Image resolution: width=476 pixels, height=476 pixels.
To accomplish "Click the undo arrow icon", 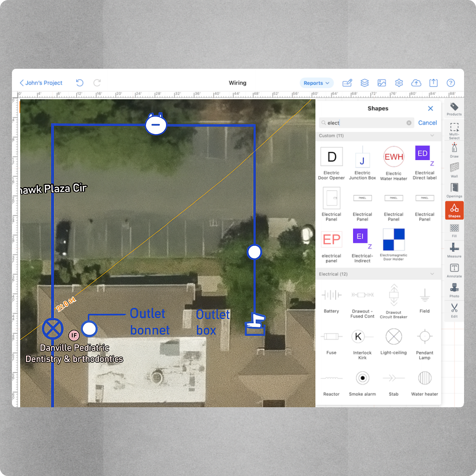I will (x=79, y=83).
